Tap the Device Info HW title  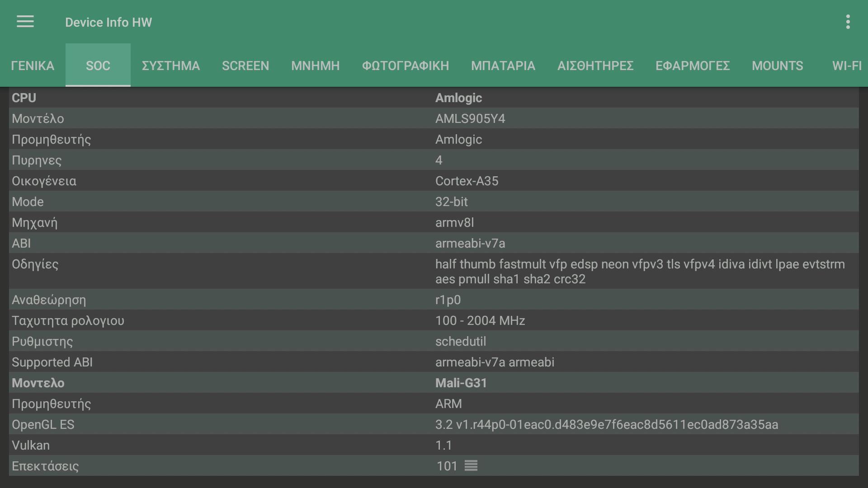click(x=108, y=22)
